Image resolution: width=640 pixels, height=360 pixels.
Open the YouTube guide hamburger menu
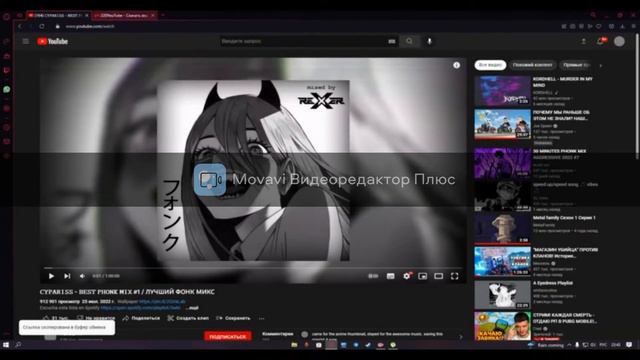[26, 41]
